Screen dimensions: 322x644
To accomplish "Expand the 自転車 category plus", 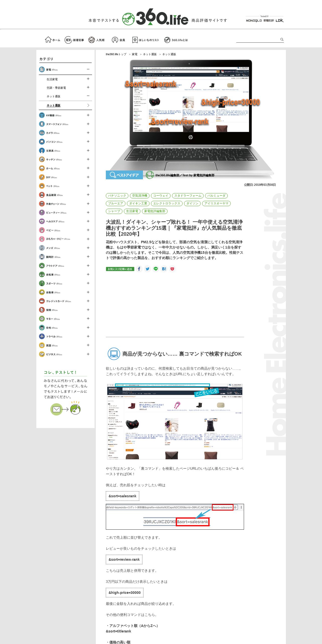I will click(x=88, y=274).
